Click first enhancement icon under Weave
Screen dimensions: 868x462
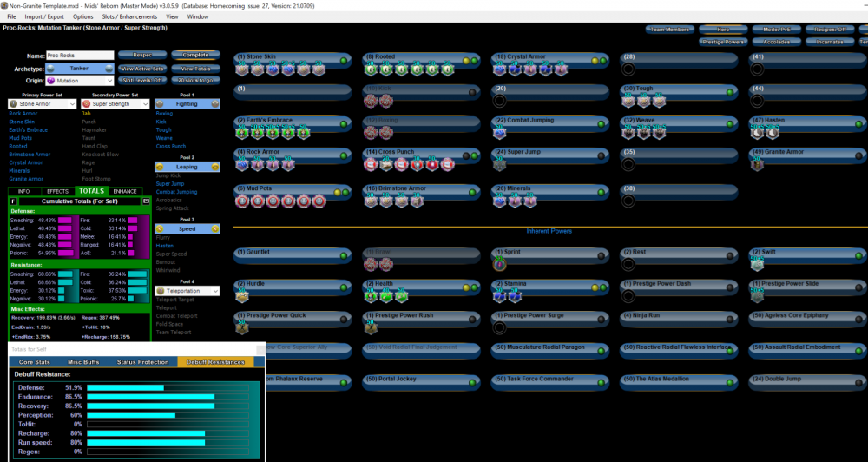point(628,132)
